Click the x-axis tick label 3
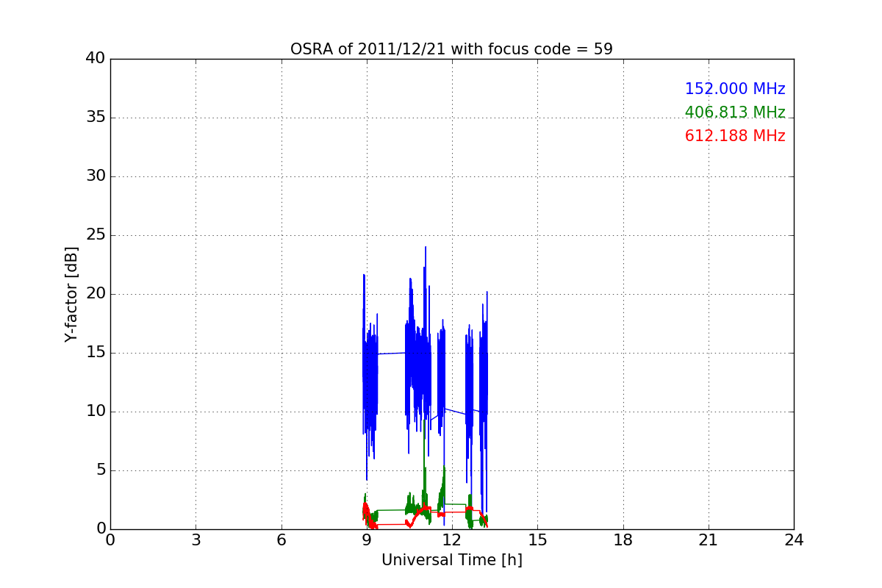This screenshot has width=882, height=588. coord(196,540)
